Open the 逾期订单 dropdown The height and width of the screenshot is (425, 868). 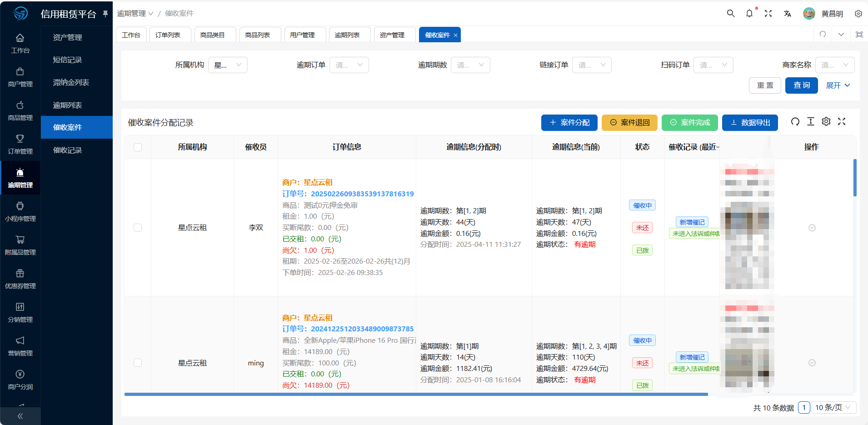349,65
